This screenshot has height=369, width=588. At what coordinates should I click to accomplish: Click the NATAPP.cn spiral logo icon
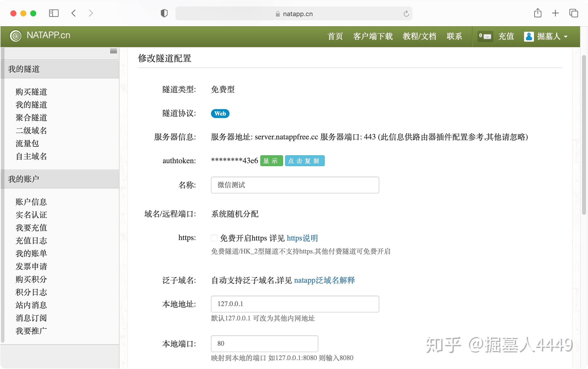(x=16, y=36)
